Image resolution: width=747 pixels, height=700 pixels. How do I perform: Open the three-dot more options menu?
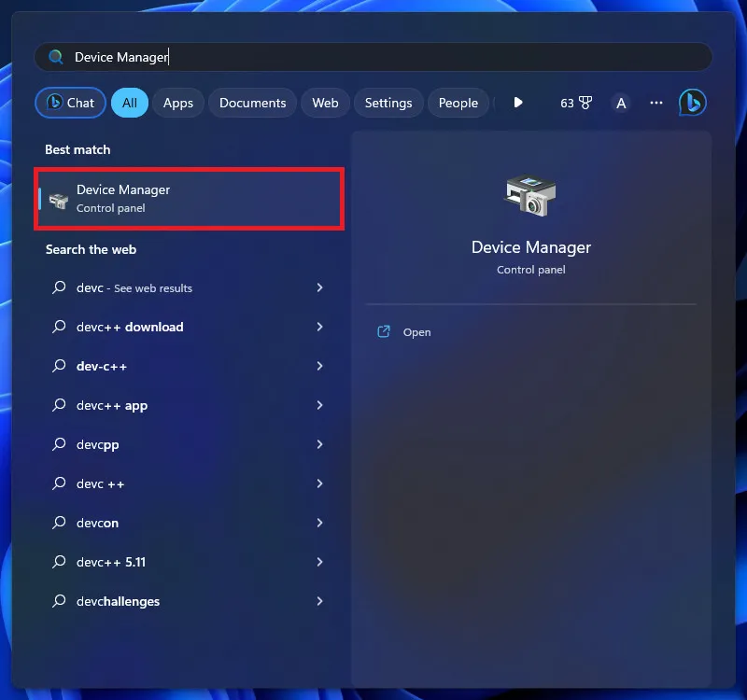tap(656, 103)
